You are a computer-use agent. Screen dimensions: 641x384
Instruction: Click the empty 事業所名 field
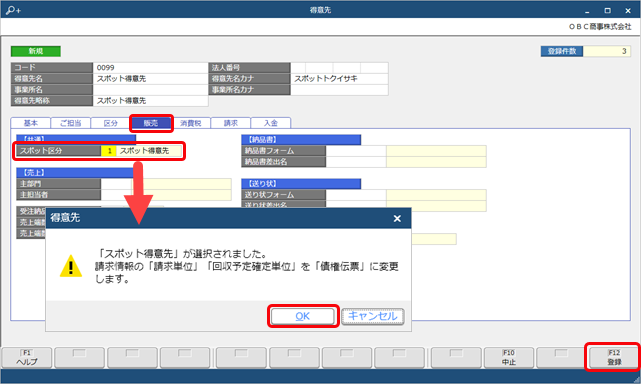[150, 90]
